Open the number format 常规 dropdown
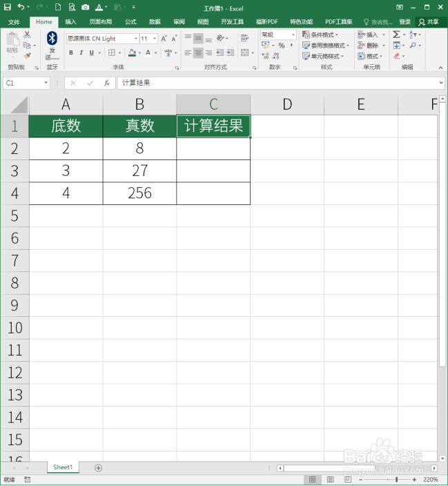 293,35
